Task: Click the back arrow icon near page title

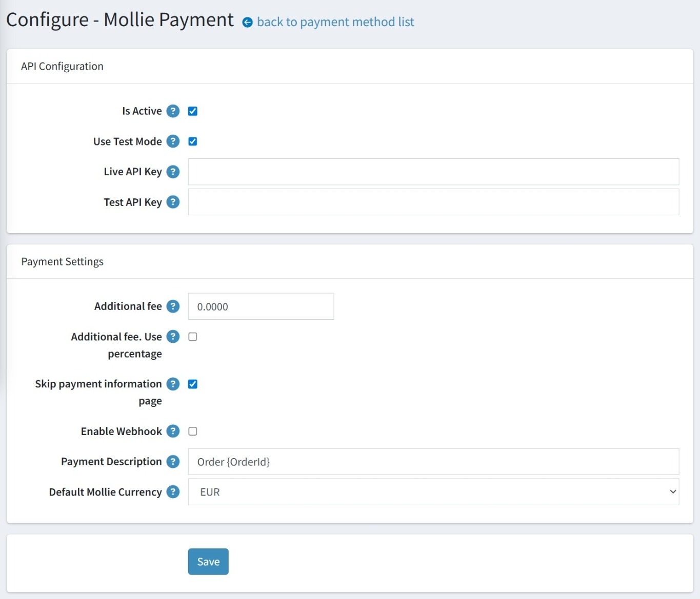Action: 247,22
